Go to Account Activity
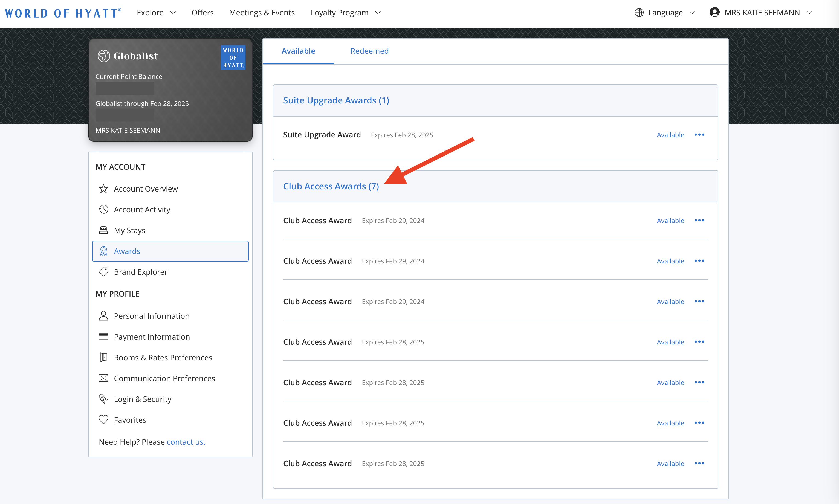The image size is (839, 504). coord(142,210)
